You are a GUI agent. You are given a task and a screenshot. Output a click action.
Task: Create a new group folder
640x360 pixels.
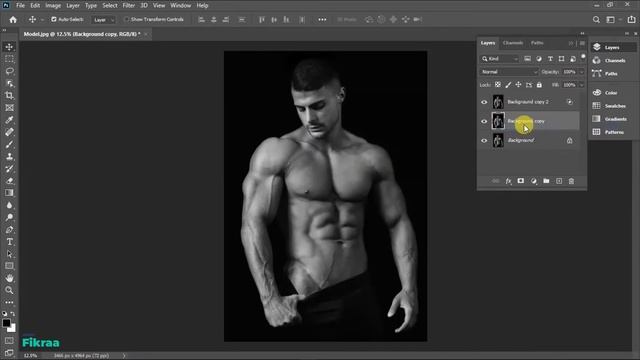pos(546,181)
